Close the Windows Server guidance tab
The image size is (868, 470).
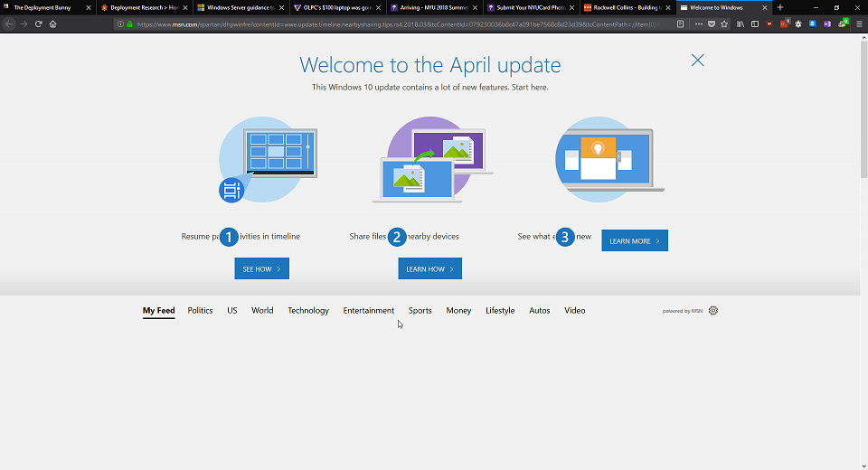pos(282,8)
